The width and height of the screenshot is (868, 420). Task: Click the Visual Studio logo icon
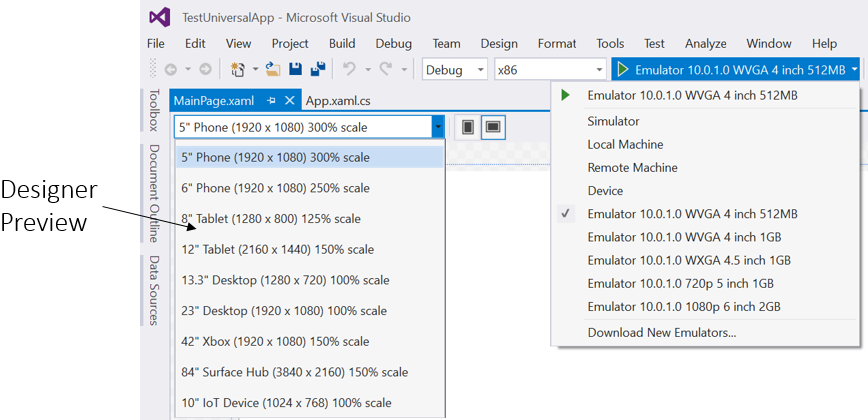click(x=159, y=17)
